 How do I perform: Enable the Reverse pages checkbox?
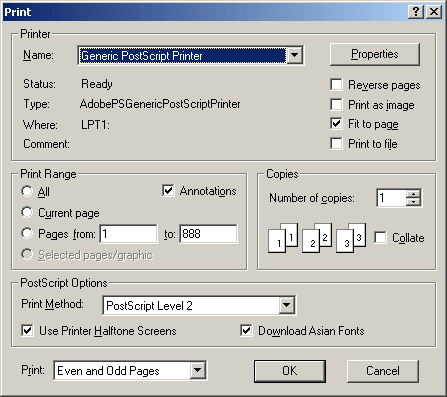[336, 85]
